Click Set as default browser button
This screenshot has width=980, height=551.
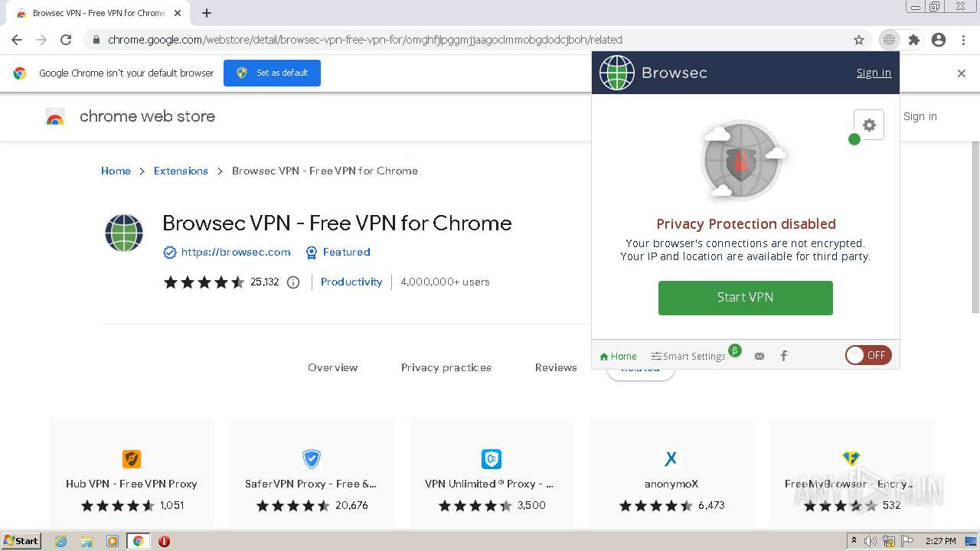[x=272, y=73]
